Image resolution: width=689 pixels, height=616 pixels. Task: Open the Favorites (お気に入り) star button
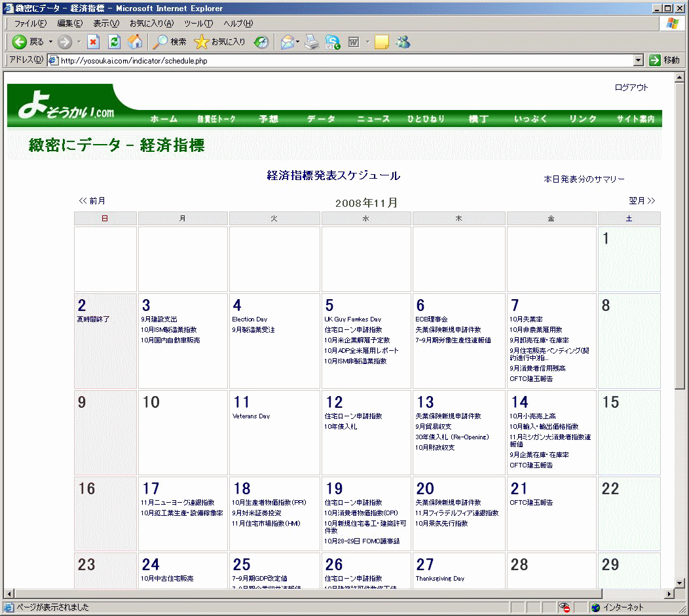pos(219,42)
